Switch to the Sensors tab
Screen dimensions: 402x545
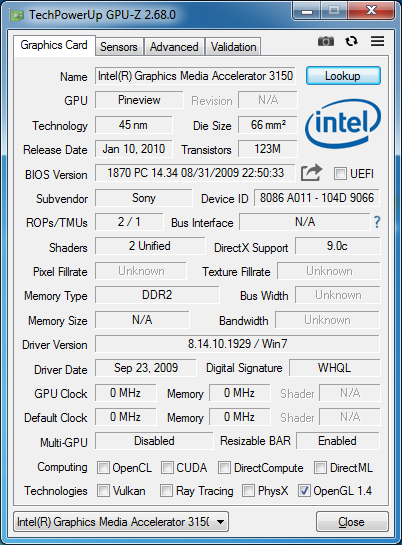[119, 47]
